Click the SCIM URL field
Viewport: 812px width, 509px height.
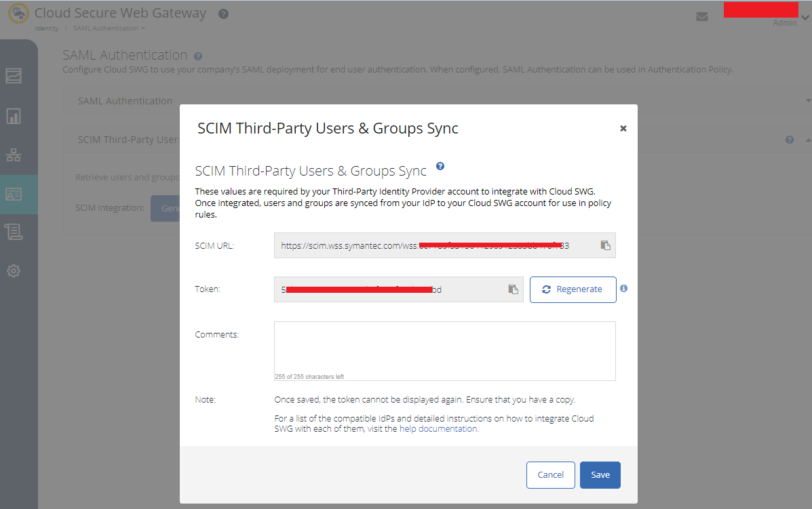pos(445,245)
